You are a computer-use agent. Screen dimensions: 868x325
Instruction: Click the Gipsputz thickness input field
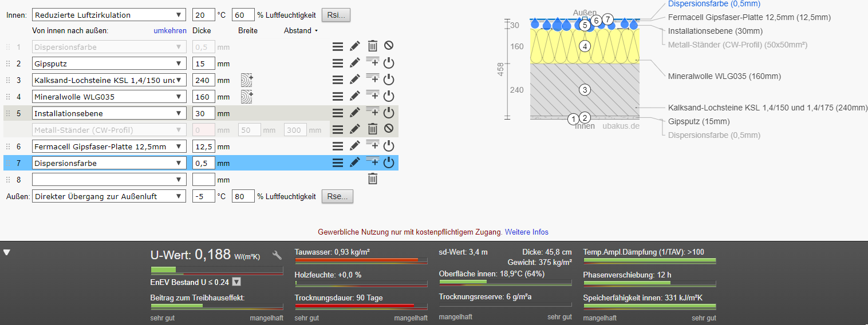(204, 64)
